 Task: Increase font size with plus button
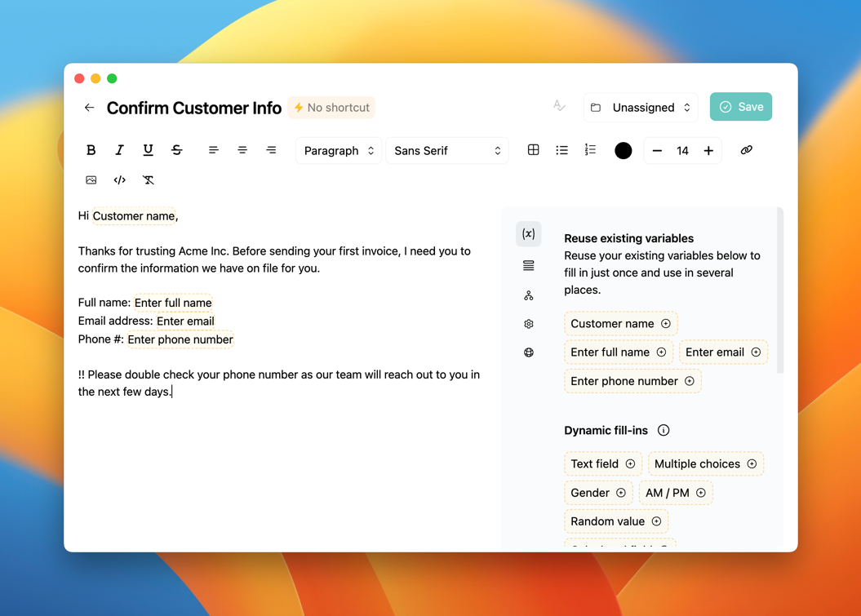708,151
